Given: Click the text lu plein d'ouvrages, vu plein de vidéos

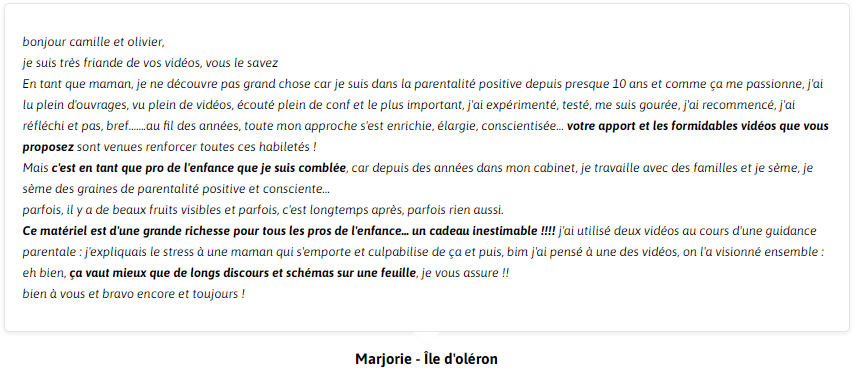Looking at the screenshot, I should (127, 105).
